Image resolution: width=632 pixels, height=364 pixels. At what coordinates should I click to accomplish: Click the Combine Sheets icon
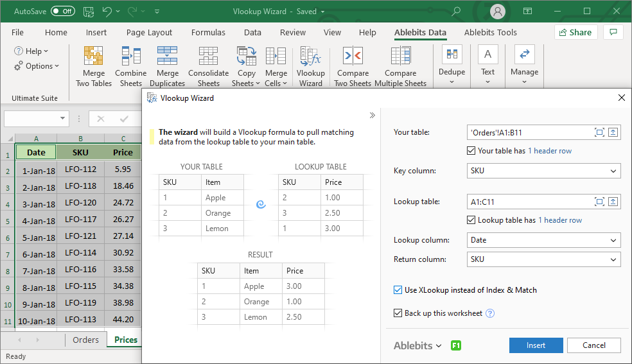coord(131,55)
